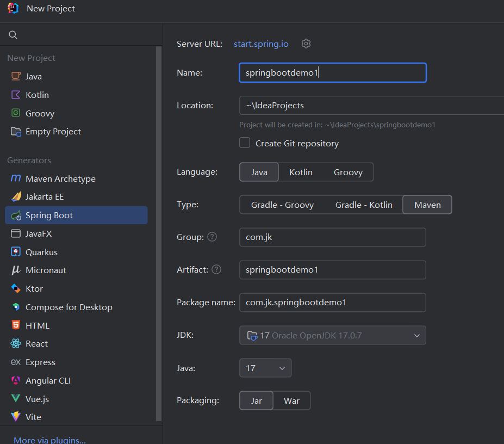Click the Jakarta EE icon
Image resolution: width=504 pixels, height=444 pixels.
click(x=16, y=196)
